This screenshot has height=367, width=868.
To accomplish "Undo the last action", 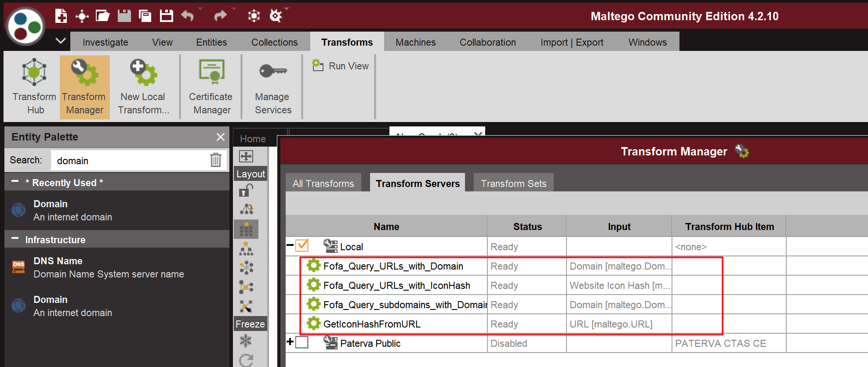I will [x=188, y=16].
